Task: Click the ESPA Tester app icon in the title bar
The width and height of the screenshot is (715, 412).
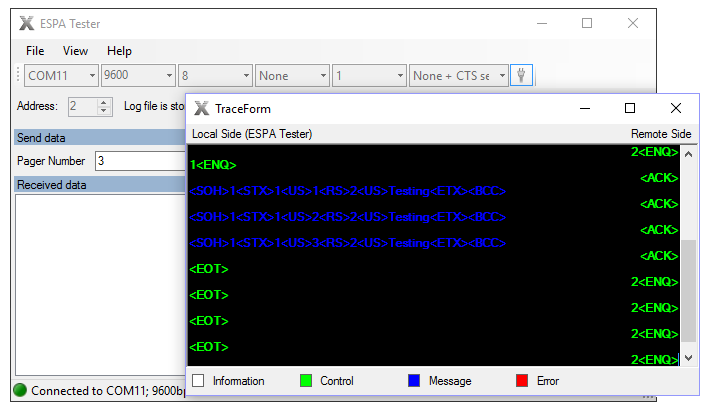Action: (26, 23)
